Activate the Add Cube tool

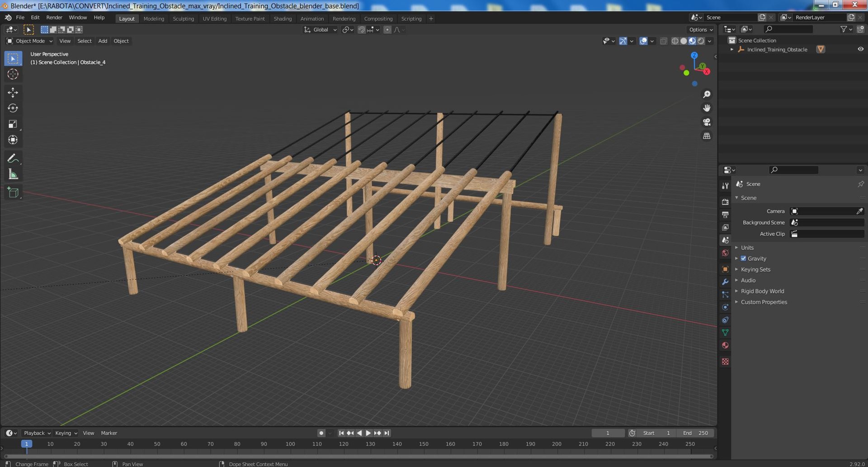[x=13, y=192]
